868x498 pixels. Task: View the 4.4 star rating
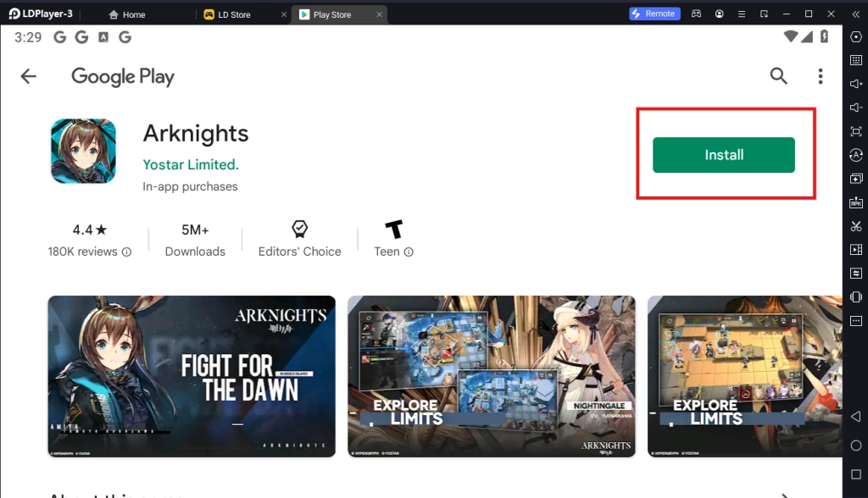click(89, 230)
